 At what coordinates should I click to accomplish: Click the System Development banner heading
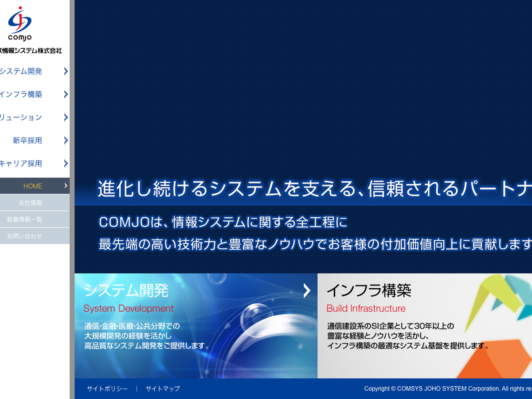[129, 308]
